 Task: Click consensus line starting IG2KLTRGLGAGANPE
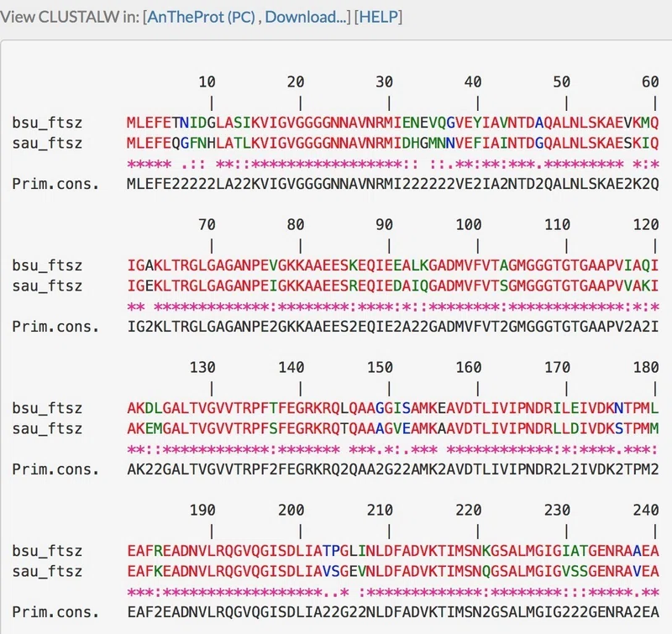pyautogui.click(x=392, y=327)
